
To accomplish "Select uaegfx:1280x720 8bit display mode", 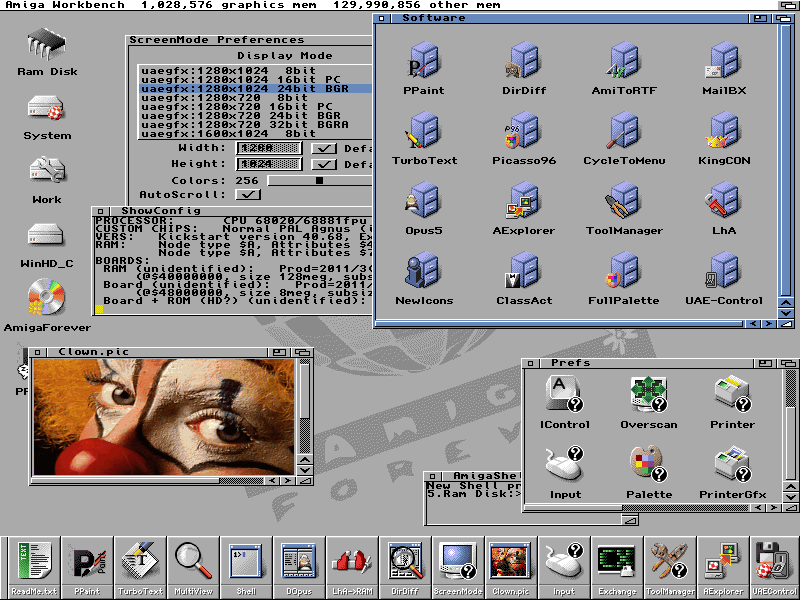I will [x=256, y=97].
